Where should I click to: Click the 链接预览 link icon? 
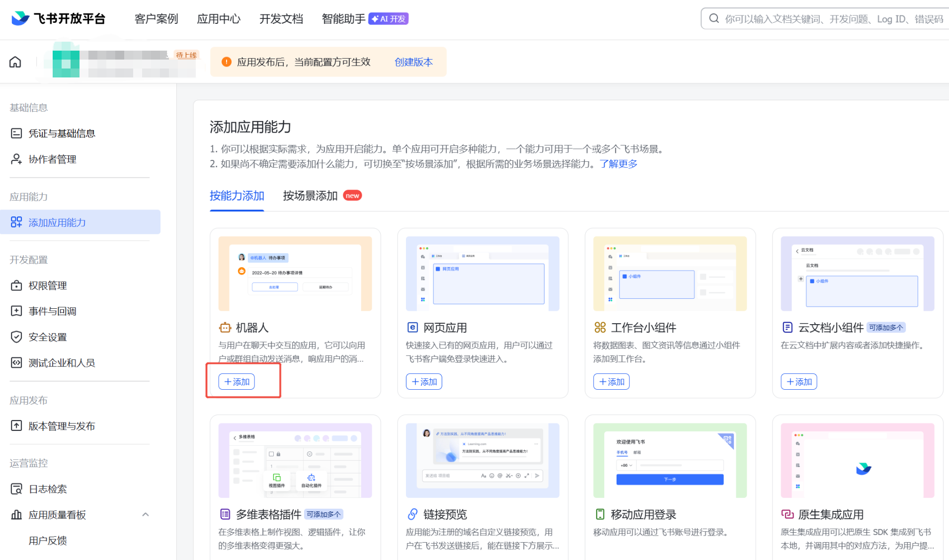pos(412,514)
